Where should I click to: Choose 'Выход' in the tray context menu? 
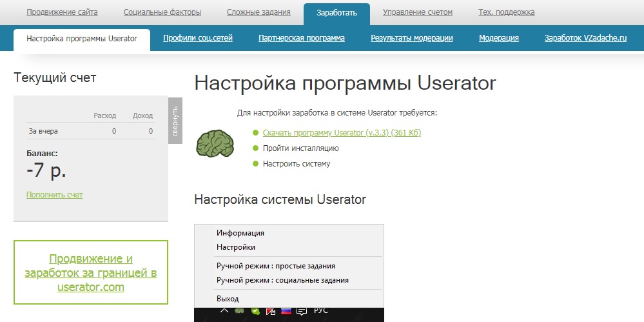(228, 299)
